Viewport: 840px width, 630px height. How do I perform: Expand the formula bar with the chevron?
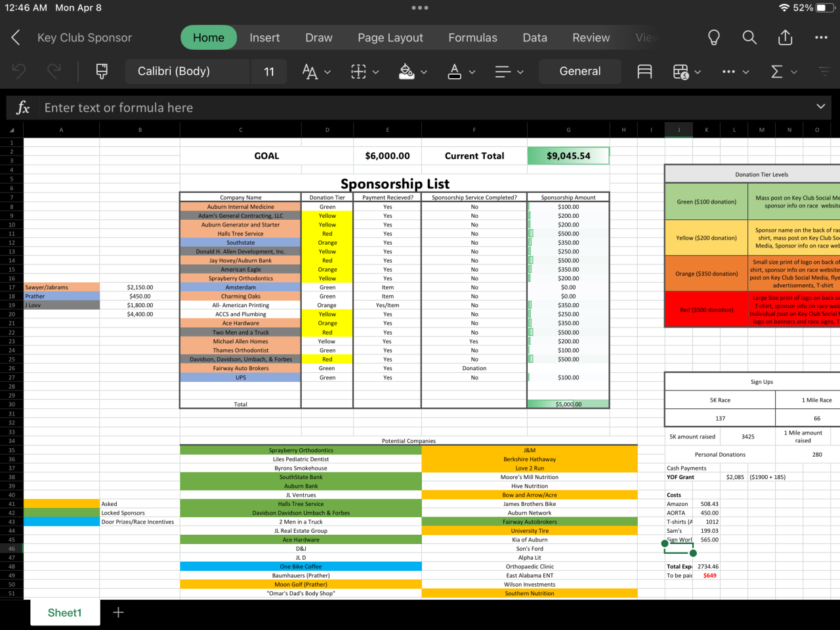(820, 106)
